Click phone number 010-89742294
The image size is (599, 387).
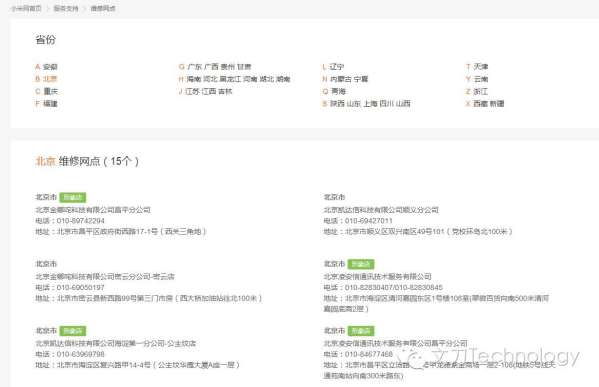coord(81,221)
